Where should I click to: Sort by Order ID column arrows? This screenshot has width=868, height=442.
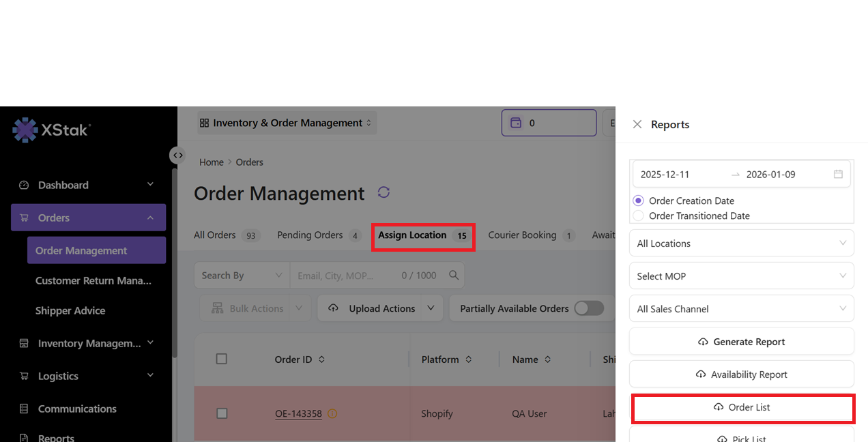tap(322, 359)
